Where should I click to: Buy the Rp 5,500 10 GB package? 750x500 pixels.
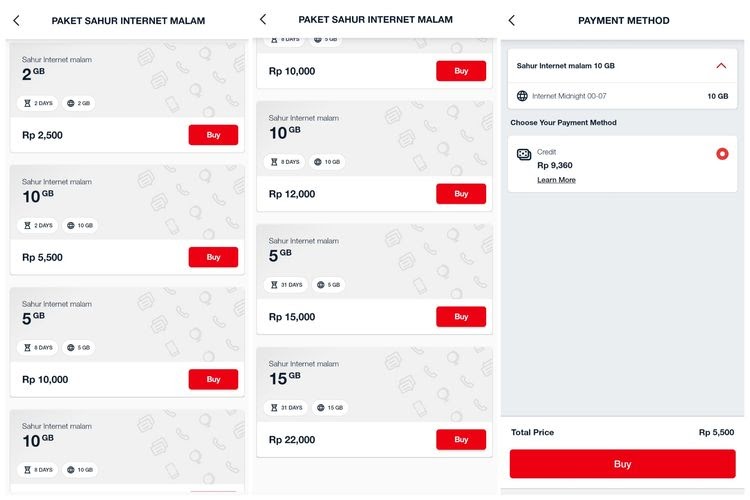(213, 257)
